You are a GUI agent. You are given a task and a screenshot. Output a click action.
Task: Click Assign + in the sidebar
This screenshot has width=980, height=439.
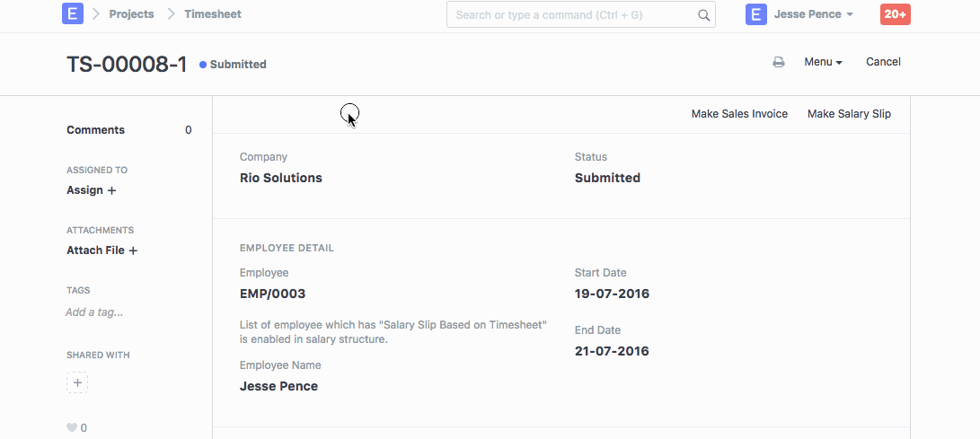click(92, 190)
